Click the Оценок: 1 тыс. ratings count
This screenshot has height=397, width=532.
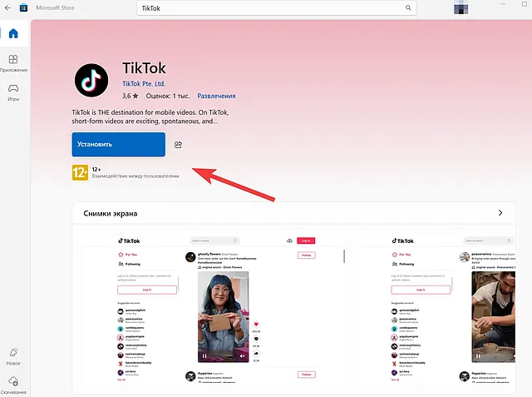click(168, 96)
